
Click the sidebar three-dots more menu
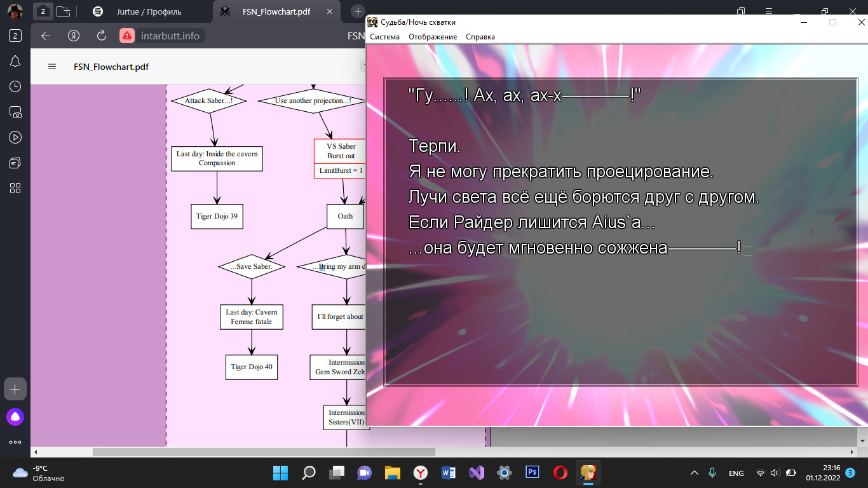pos(15,442)
